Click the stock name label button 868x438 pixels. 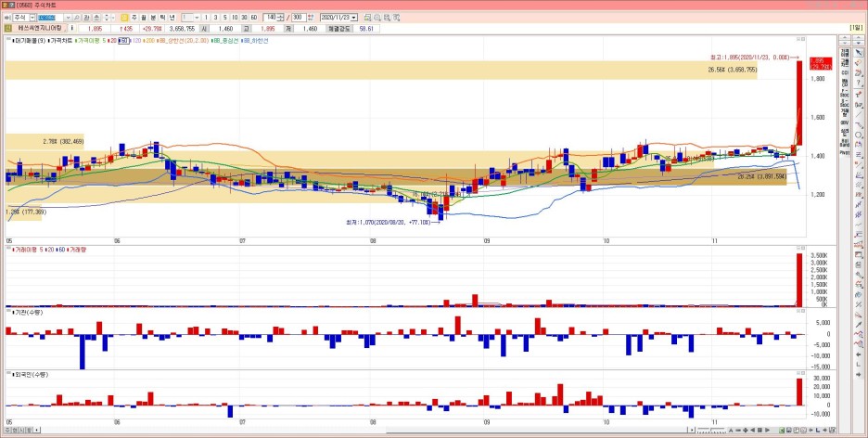pyautogui.click(x=39, y=28)
